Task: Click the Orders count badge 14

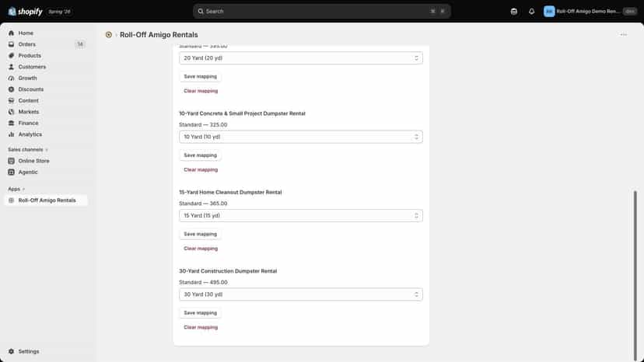Action: point(80,44)
